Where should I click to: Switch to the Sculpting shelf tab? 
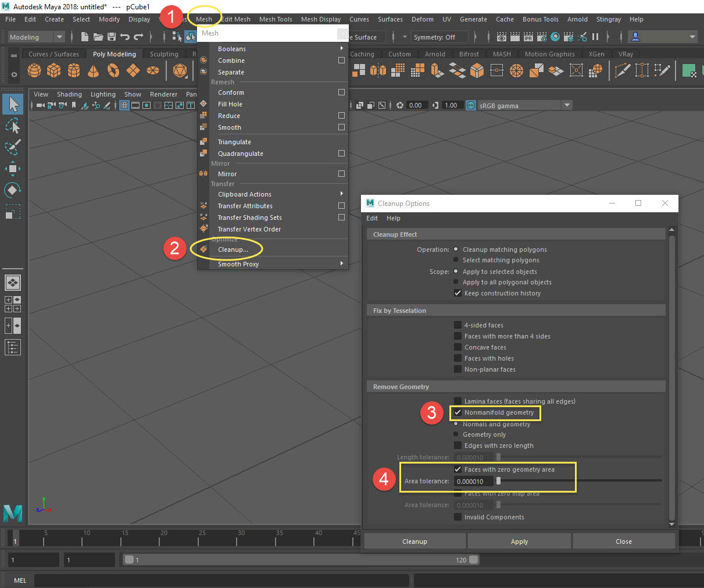(x=164, y=54)
